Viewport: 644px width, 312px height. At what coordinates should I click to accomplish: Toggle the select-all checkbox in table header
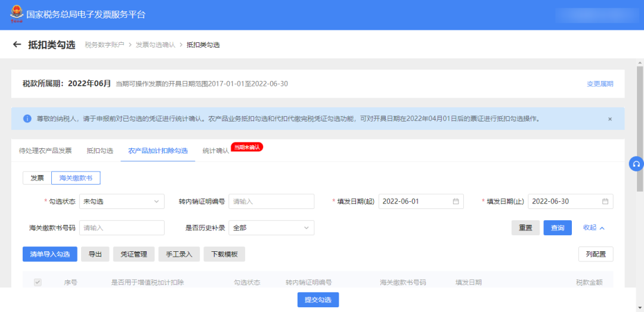click(x=38, y=282)
